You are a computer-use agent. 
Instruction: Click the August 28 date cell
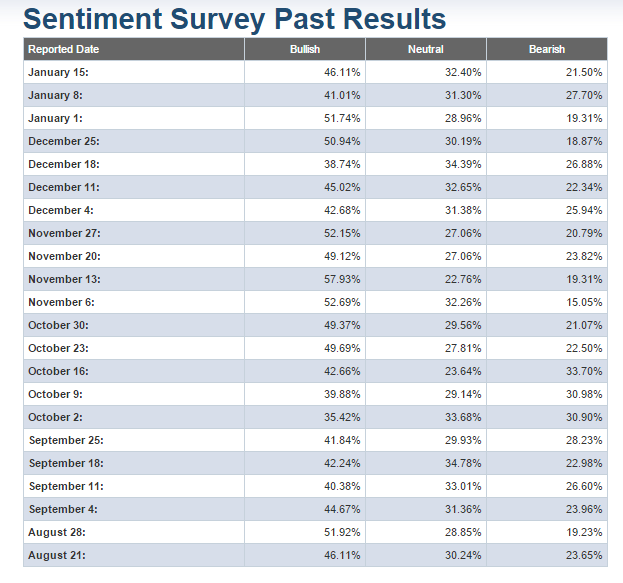click(57, 533)
